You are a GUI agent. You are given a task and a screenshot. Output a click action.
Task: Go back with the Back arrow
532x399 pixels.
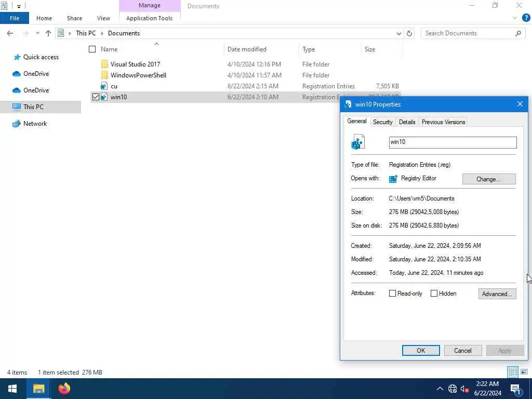pyautogui.click(x=10, y=33)
